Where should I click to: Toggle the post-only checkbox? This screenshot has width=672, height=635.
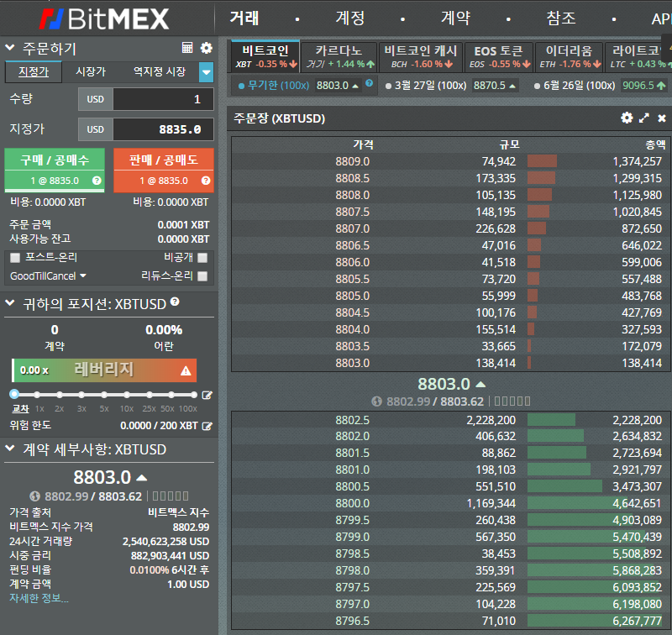15,258
